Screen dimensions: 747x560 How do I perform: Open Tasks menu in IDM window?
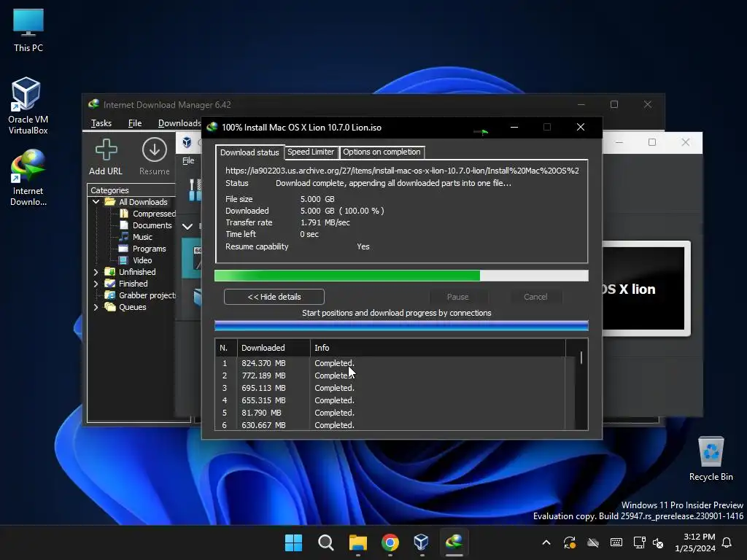click(101, 123)
